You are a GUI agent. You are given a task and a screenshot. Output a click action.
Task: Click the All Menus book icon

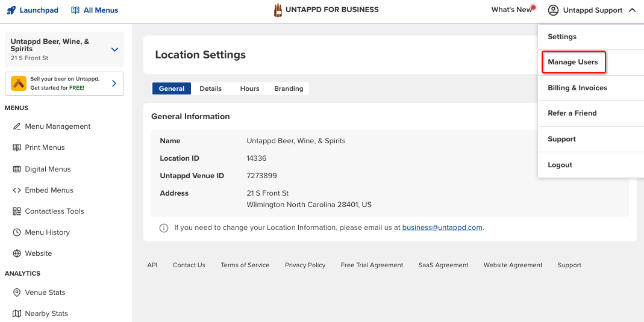(75, 10)
